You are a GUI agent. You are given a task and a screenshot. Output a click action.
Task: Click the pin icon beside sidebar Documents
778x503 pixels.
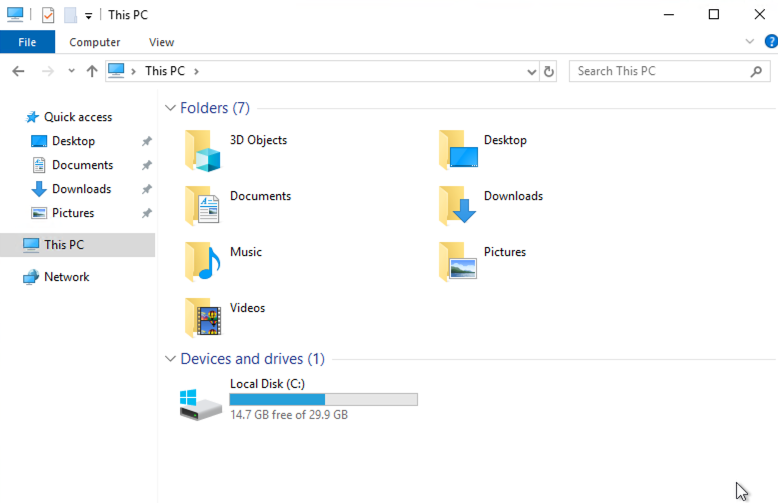coord(147,165)
